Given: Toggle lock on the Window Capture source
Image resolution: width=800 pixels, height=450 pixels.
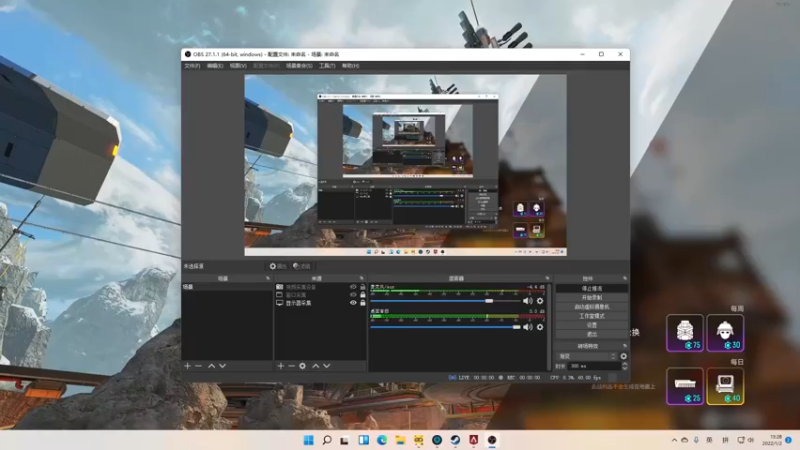Looking at the screenshot, I should pyautogui.click(x=363, y=295).
